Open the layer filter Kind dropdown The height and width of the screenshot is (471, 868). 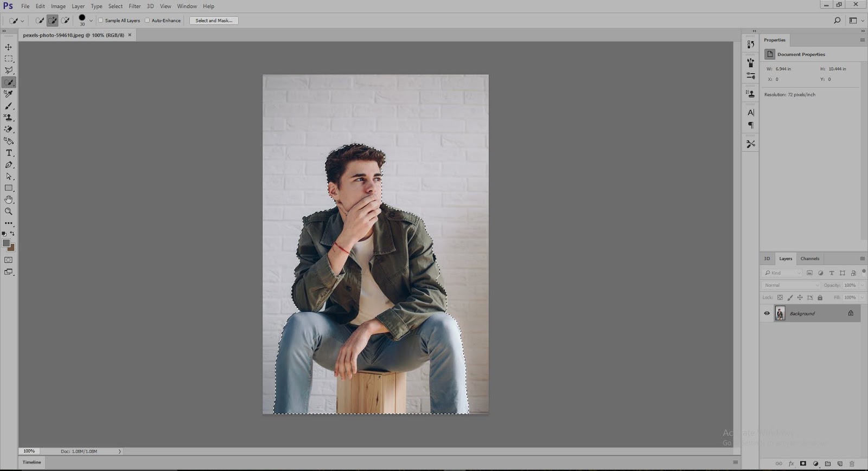point(782,273)
